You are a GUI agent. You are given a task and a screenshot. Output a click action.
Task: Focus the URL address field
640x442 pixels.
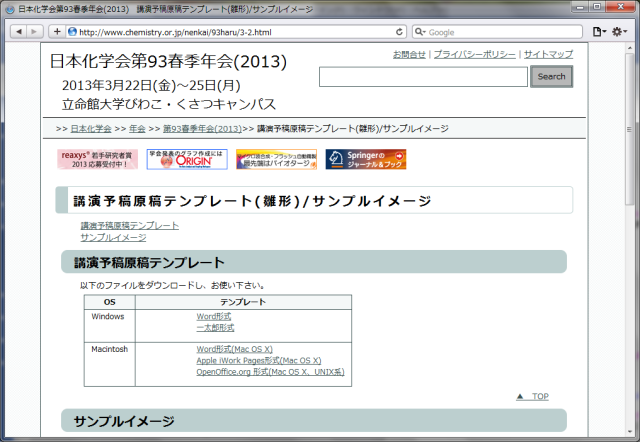pos(236,32)
